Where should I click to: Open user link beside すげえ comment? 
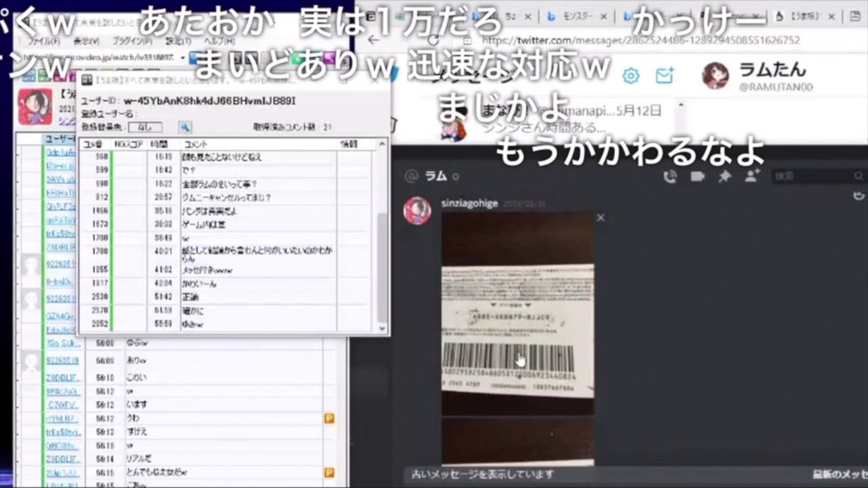[63, 432]
